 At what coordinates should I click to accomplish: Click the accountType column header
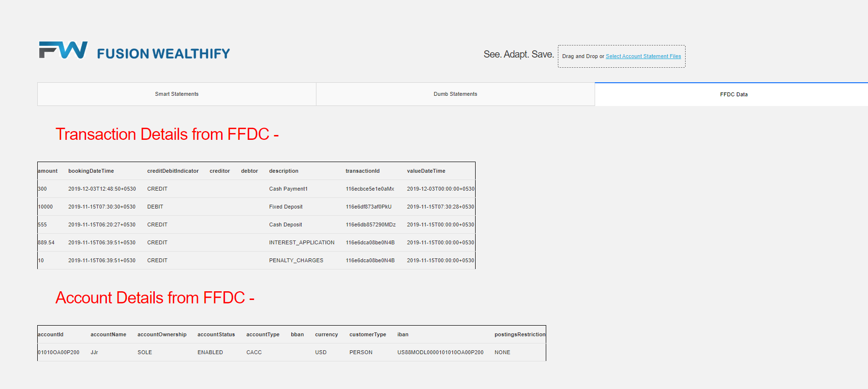[263, 334]
